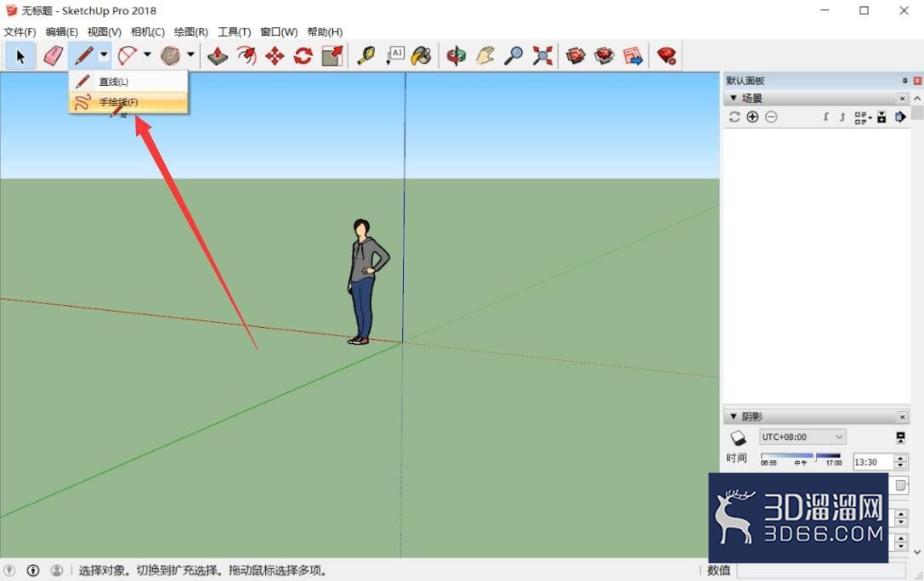Click the geolocation status bar icon

click(x=9, y=571)
